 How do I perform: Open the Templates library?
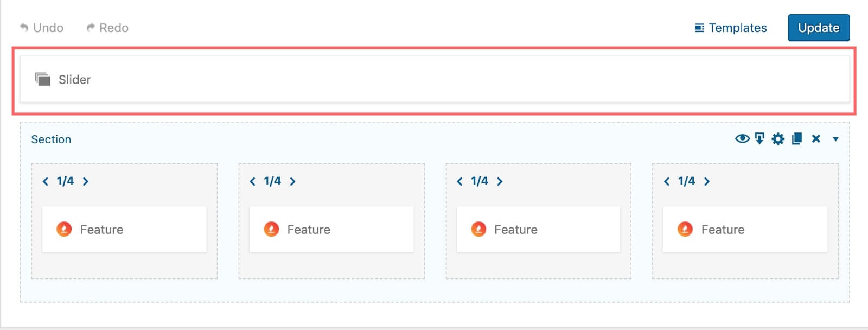pyautogui.click(x=731, y=28)
